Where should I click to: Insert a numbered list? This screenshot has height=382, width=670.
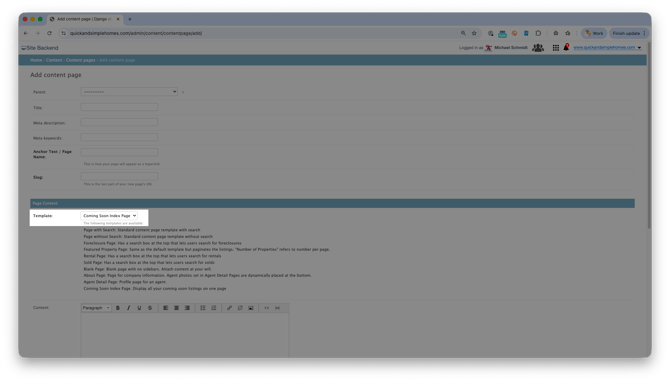pyautogui.click(x=214, y=308)
